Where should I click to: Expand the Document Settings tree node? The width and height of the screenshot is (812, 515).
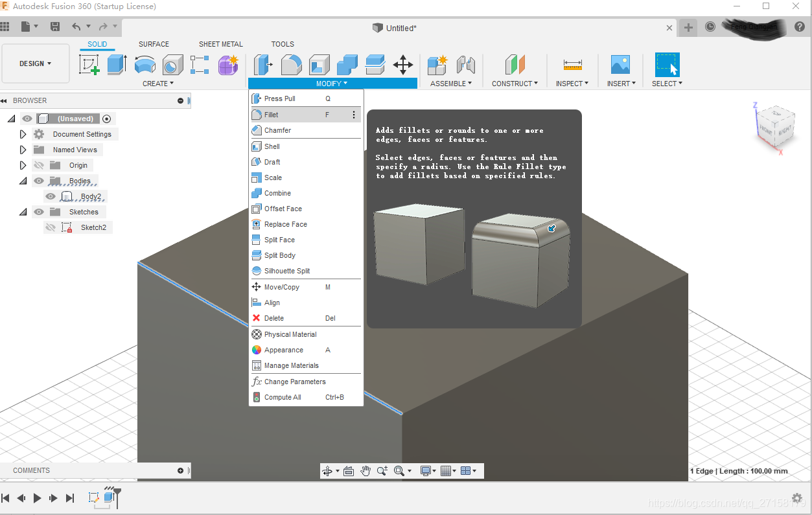(23, 134)
